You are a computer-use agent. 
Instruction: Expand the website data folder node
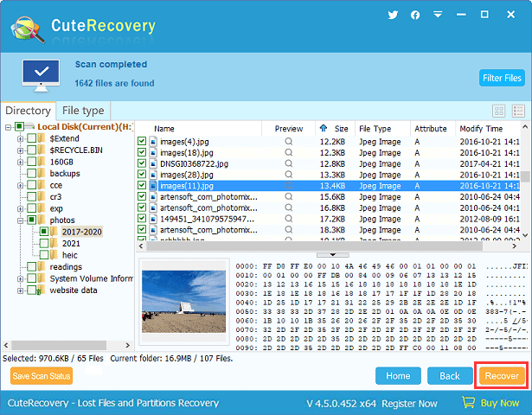tap(21, 290)
